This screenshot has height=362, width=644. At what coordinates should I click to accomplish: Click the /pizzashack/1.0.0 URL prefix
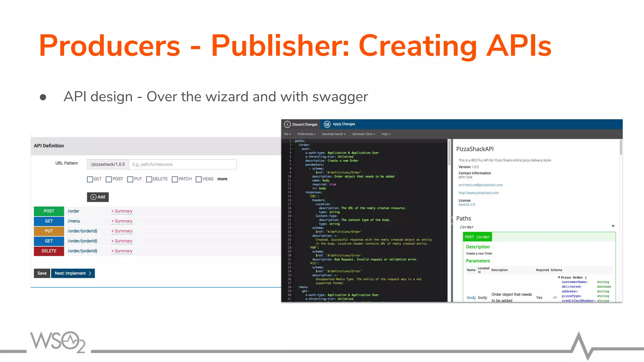coord(108,164)
